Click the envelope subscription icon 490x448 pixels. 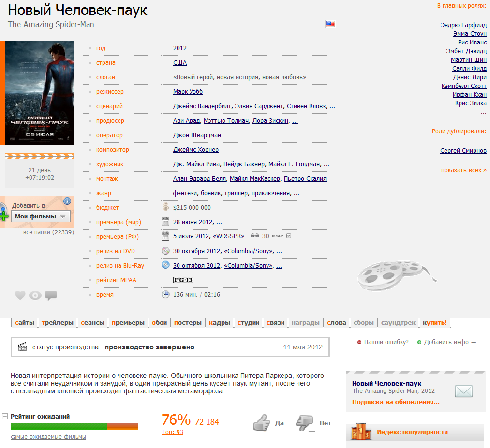click(x=463, y=391)
